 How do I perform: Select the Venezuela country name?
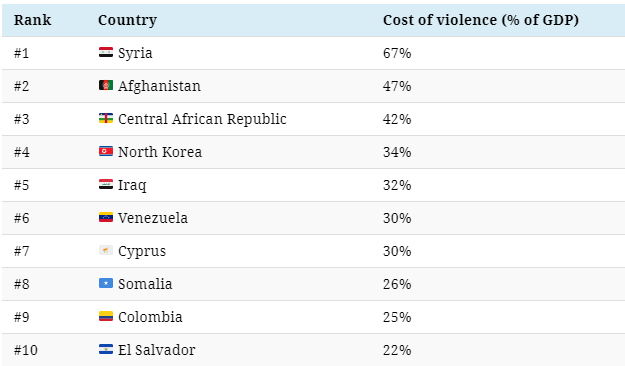click(153, 218)
